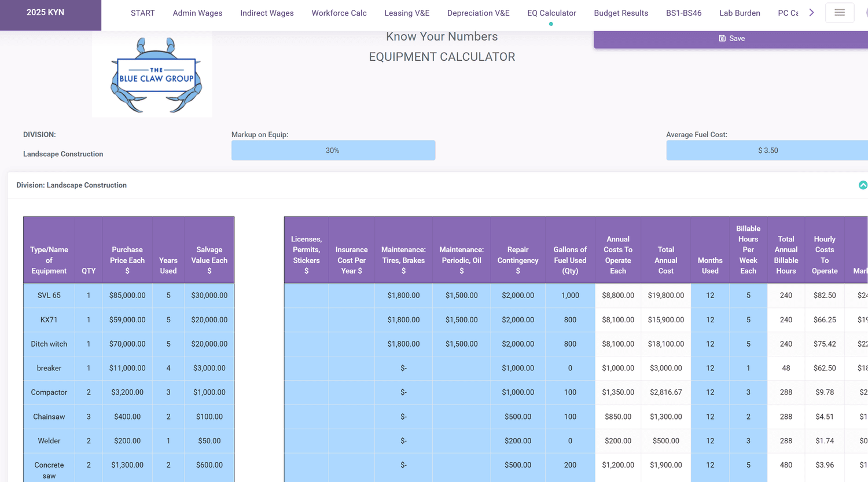Image resolution: width=868 pixels, height=482 pixels.
Task: Edit breaker billable hours per week 1
Action: pos(748,369)
